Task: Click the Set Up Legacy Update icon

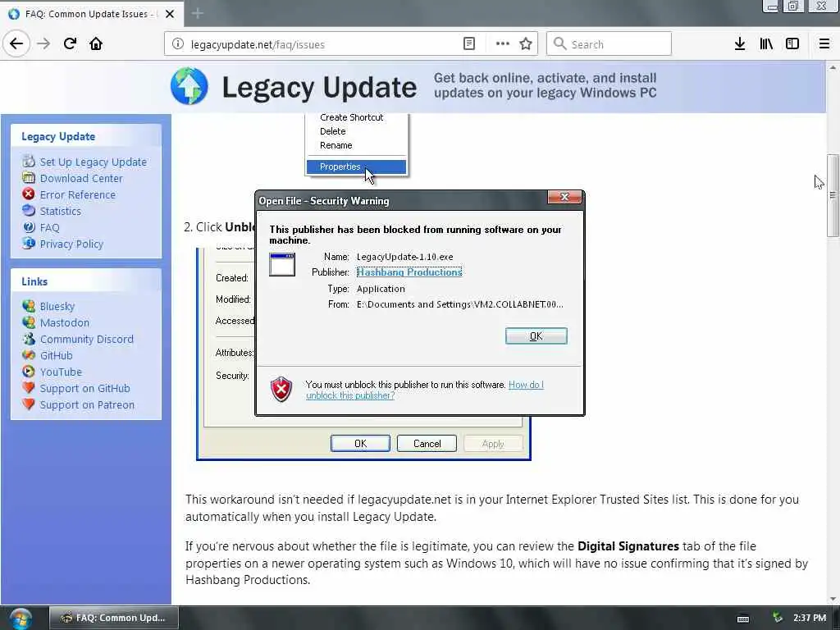Action: pyautogui.click(x=29, y=162)
